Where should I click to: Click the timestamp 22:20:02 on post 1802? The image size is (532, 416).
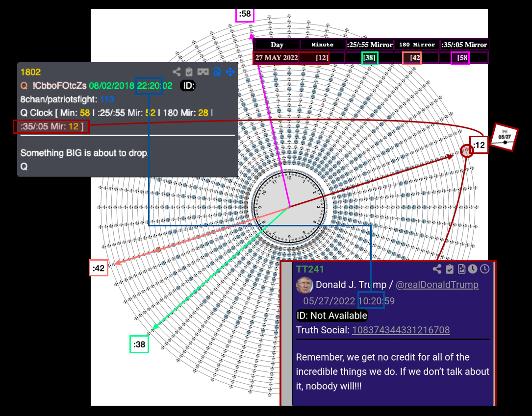(x=154, y=86)
